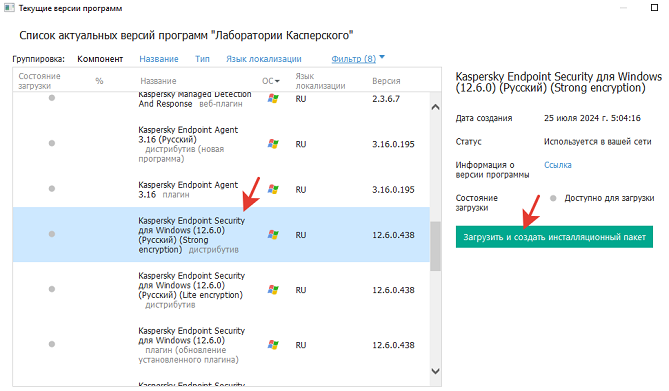Click status dot for Endpoint Security 12.6.0 плагин row
This screenshot has width=669, height=391.
(x=52, y=344)
